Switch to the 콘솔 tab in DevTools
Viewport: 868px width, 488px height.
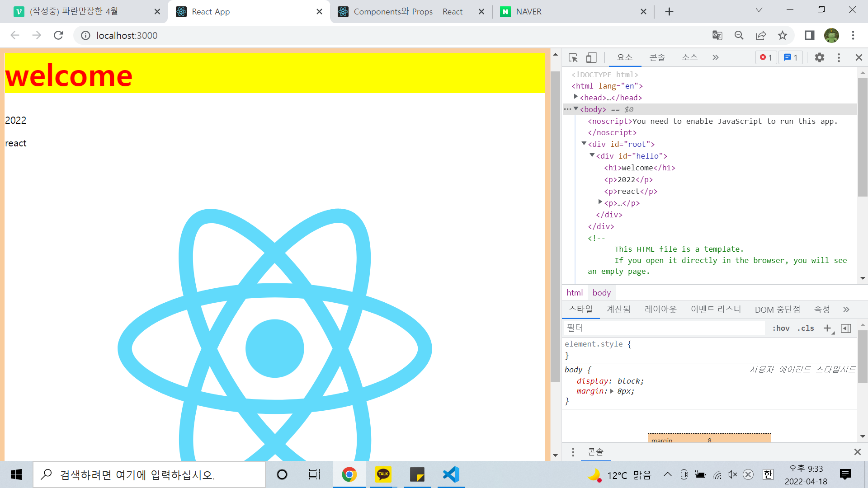tap(657, 58)
